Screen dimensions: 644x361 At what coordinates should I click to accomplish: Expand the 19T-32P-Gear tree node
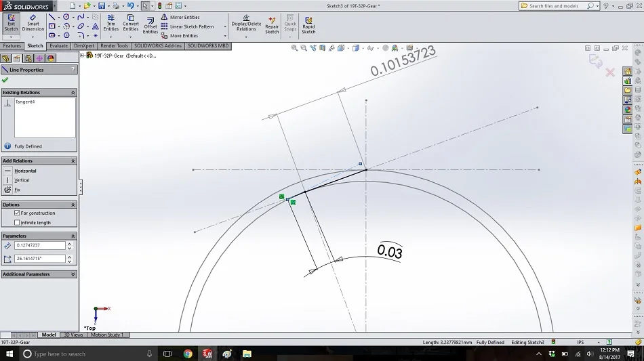82,56
